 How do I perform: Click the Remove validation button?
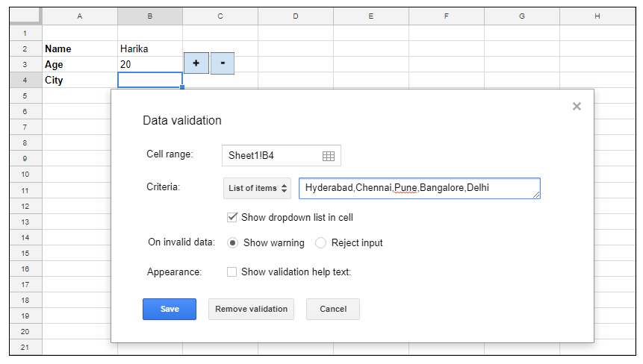[251, 309]
